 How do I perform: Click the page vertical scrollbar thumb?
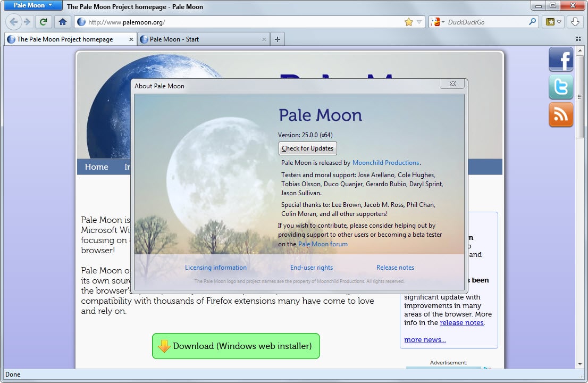[x=579, y=97]
